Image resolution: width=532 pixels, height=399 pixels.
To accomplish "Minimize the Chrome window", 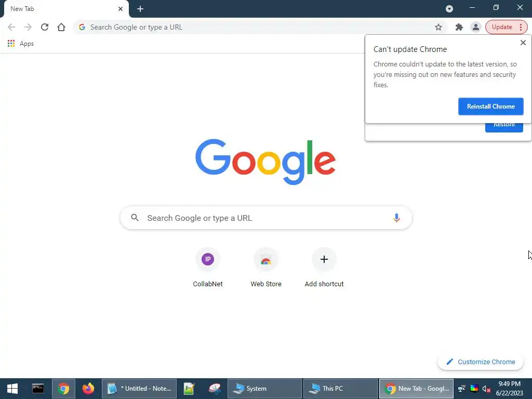I will pos(472,7).
